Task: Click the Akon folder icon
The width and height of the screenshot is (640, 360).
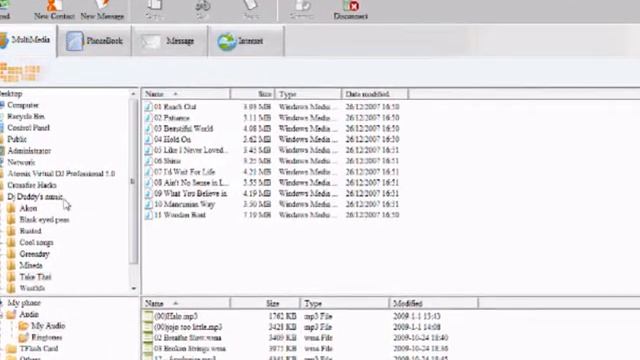Action: [x=11, y=208]
